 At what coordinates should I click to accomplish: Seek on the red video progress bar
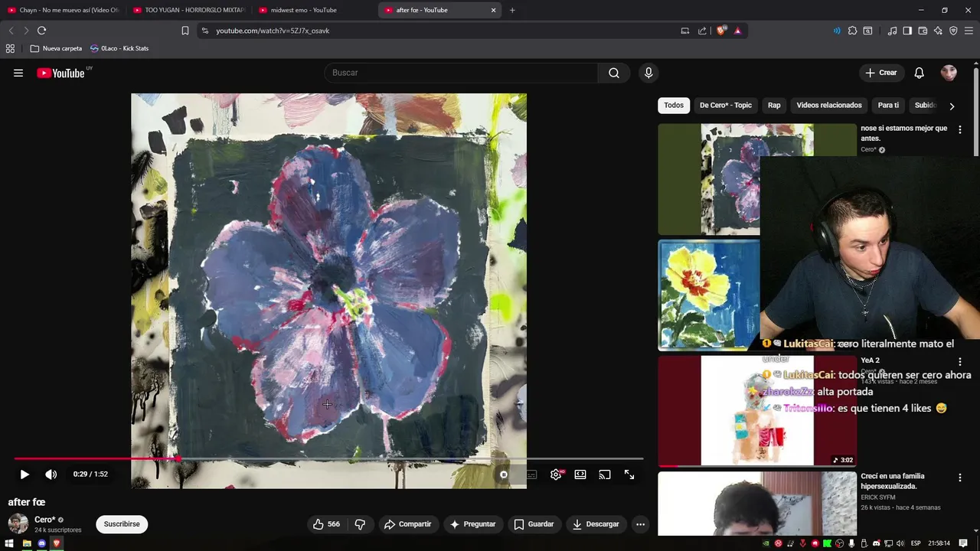point(329,459)
